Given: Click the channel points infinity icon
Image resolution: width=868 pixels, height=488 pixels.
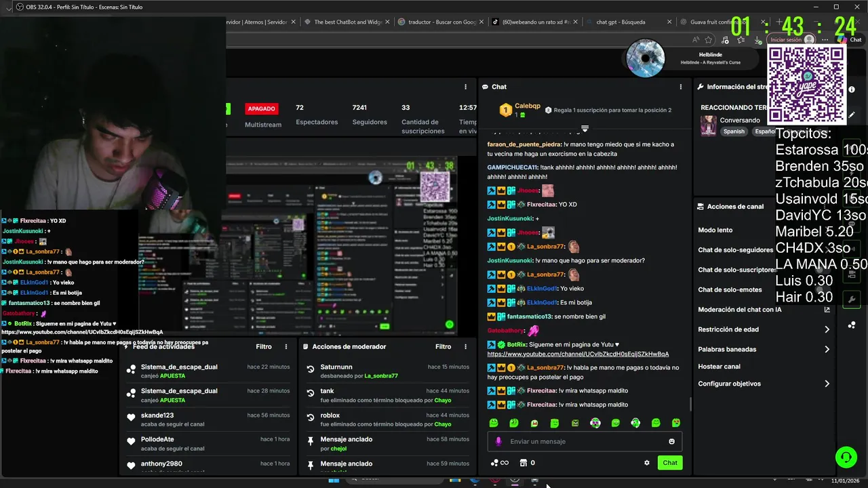Looking at the screenshot, I should (499, 463).
